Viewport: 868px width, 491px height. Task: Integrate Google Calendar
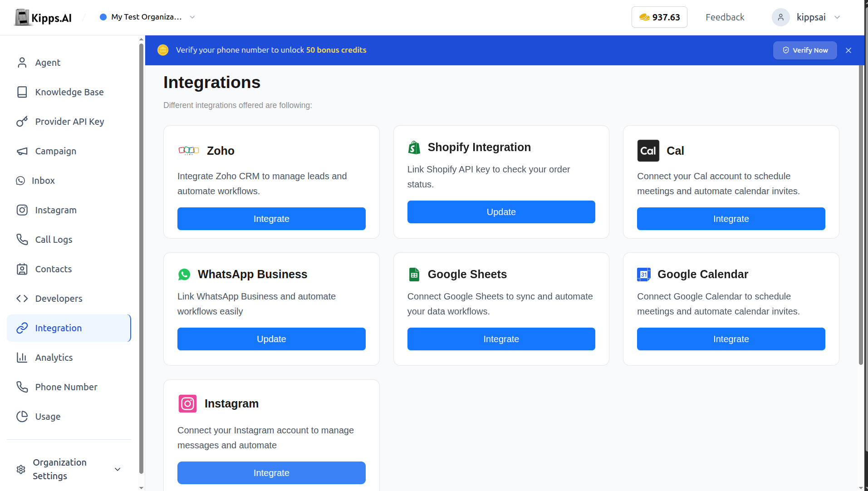point(731,339)
